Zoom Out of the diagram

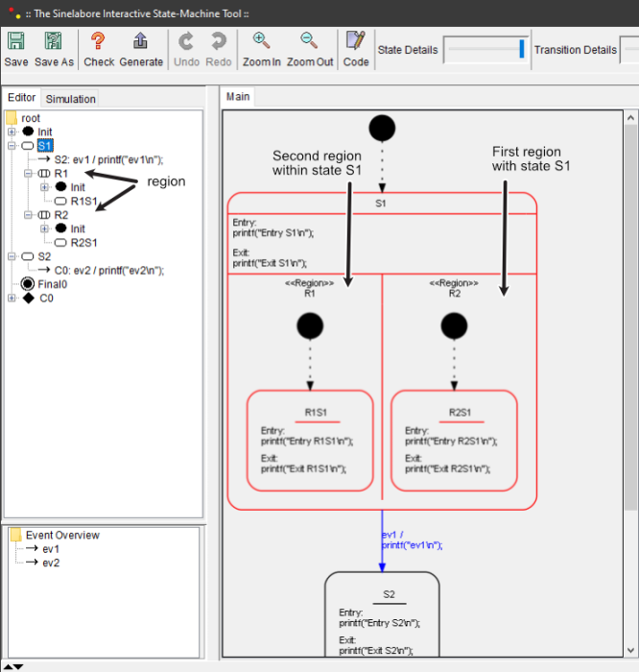[309, 41]
